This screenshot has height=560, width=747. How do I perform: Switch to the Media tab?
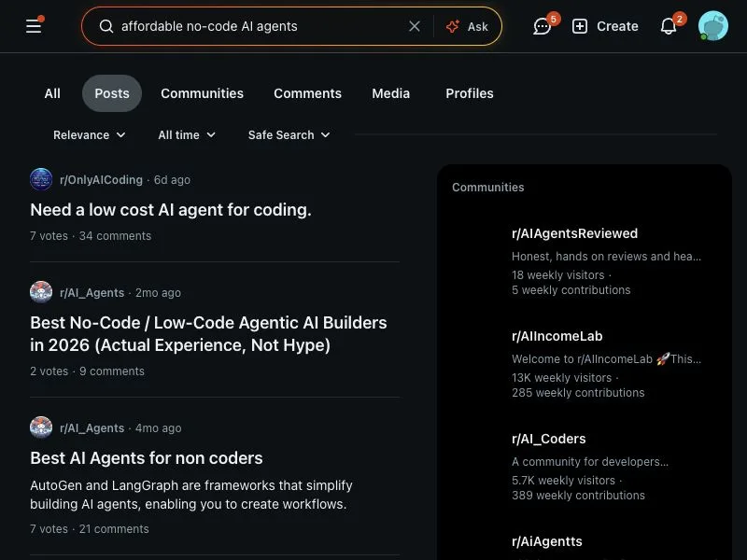pos(390,93)
